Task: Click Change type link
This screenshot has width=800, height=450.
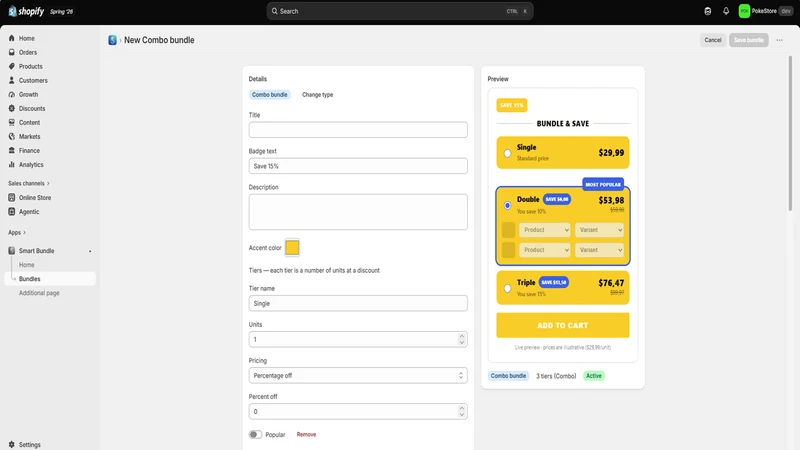Action: coord(317,94)
